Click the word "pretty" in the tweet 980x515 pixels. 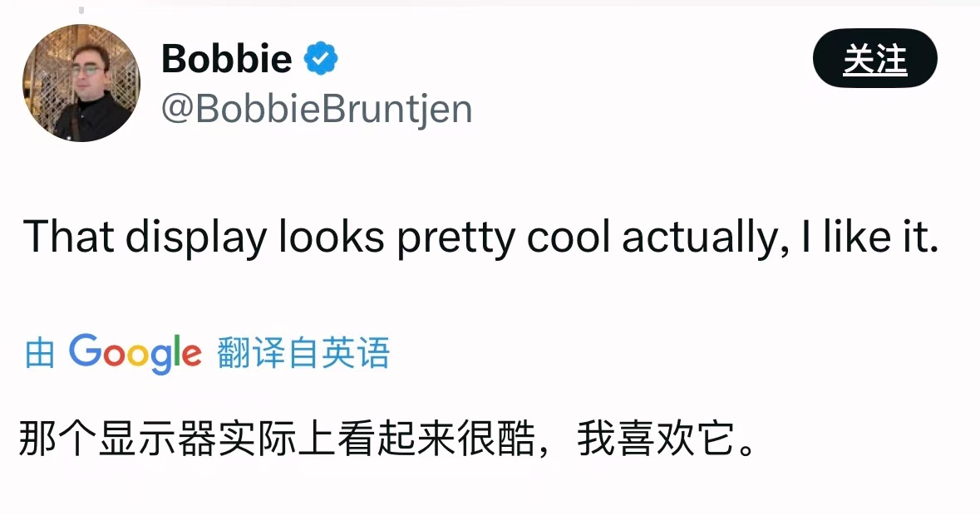[x=456, y=238]
